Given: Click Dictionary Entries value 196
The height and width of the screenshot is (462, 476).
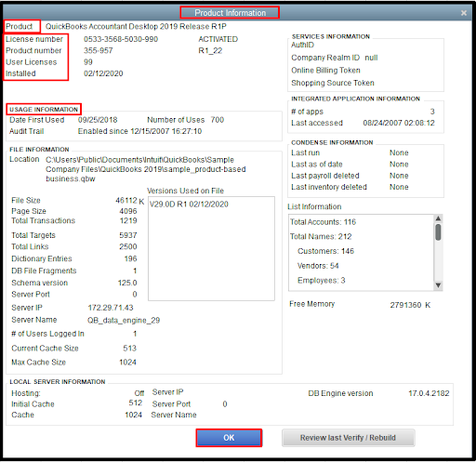Looking at the screenshot, I should point(130,258).
